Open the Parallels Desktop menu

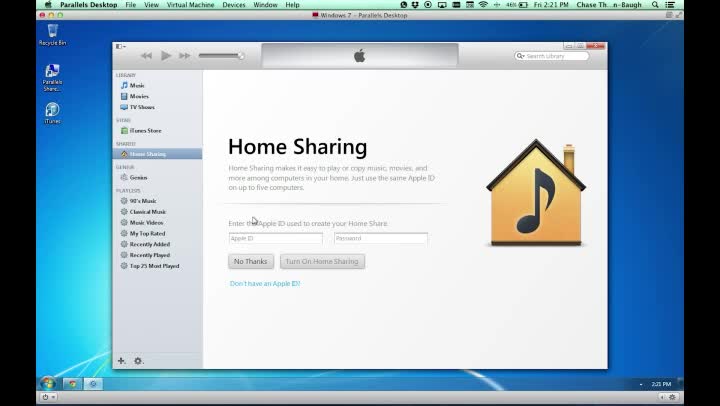click(x=89, y=5)
